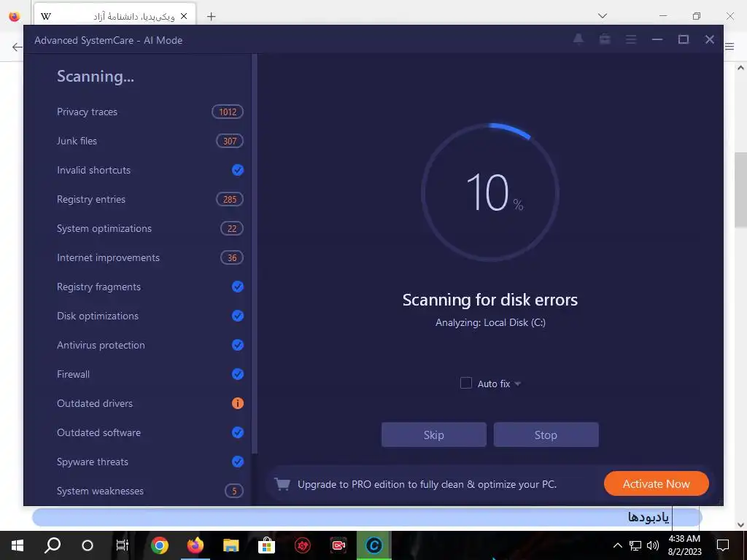Show hidden system tray icons
The height and width of the screenshot is (560, 747).
(x=617, y=545)
